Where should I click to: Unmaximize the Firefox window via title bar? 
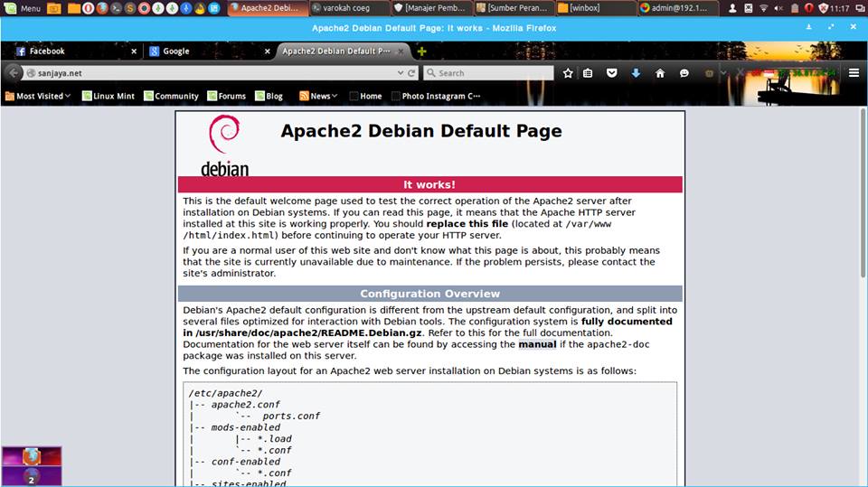831,27
